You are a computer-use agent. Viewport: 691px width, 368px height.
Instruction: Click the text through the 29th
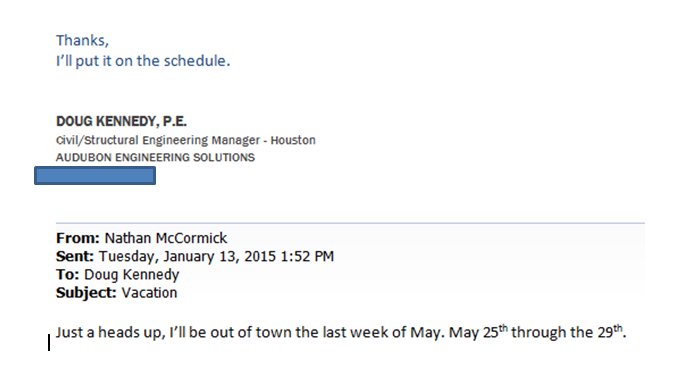tap(568, 331)
